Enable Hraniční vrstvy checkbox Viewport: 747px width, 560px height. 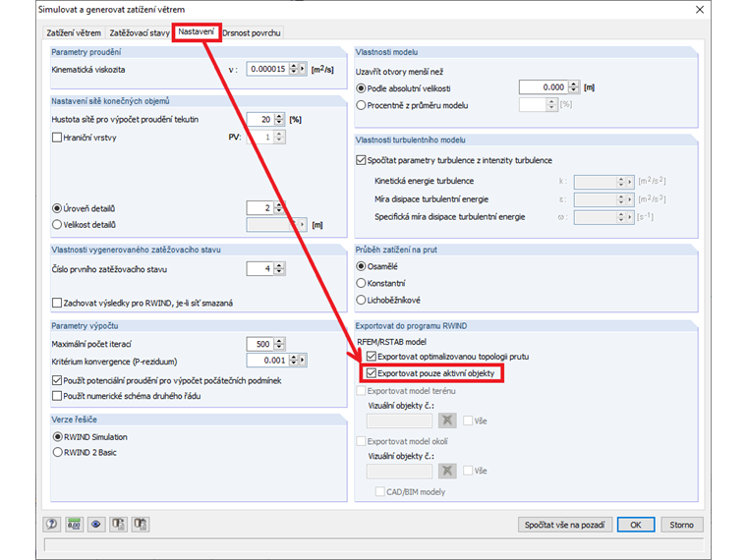[57, 138]
